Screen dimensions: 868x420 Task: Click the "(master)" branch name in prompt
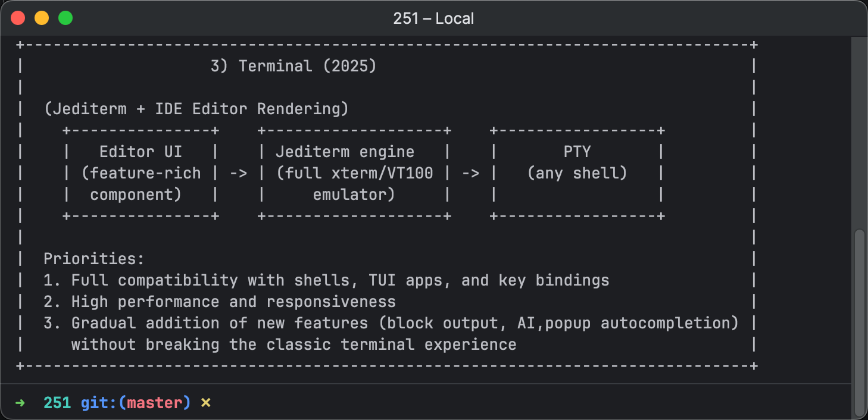tap(155, 403)
